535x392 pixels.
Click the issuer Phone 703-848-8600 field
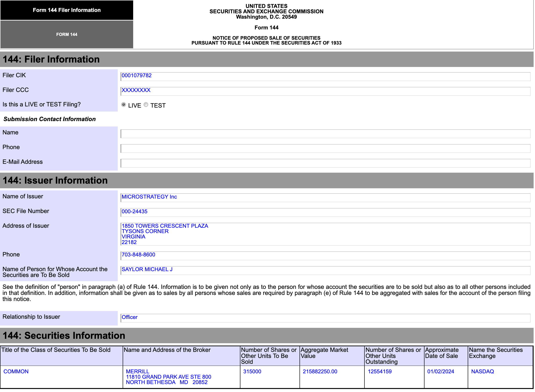point(325,256)
